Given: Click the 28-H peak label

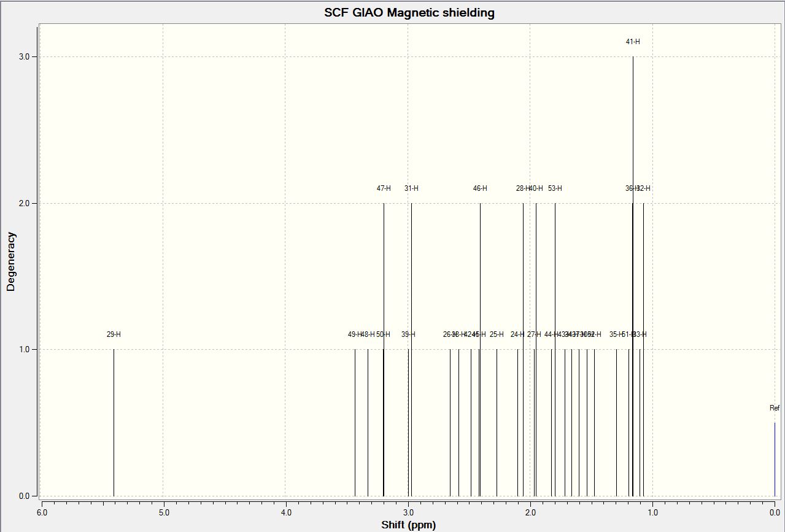Looking at the screenshot, I should [x=523, y=188].
